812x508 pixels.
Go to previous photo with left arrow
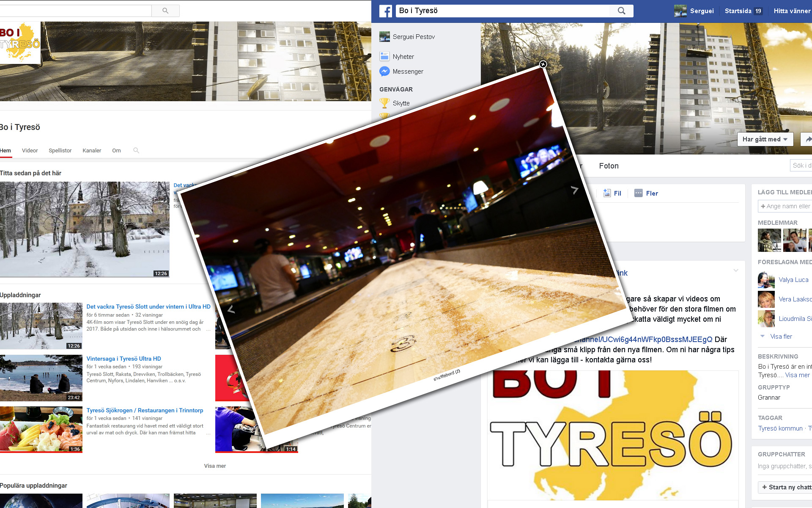pyautogui.click(x=231, y=309)
